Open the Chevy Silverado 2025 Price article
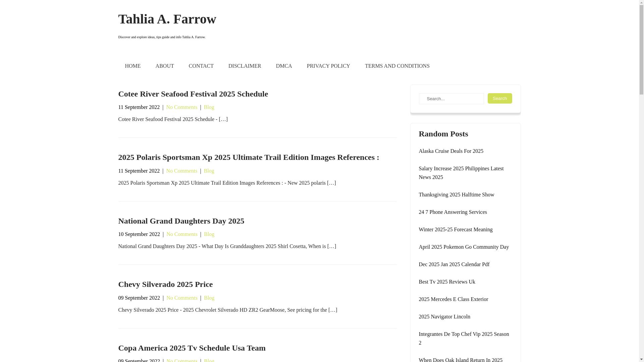Viewport: 644px width, 362px height. [x=165, y=284]
